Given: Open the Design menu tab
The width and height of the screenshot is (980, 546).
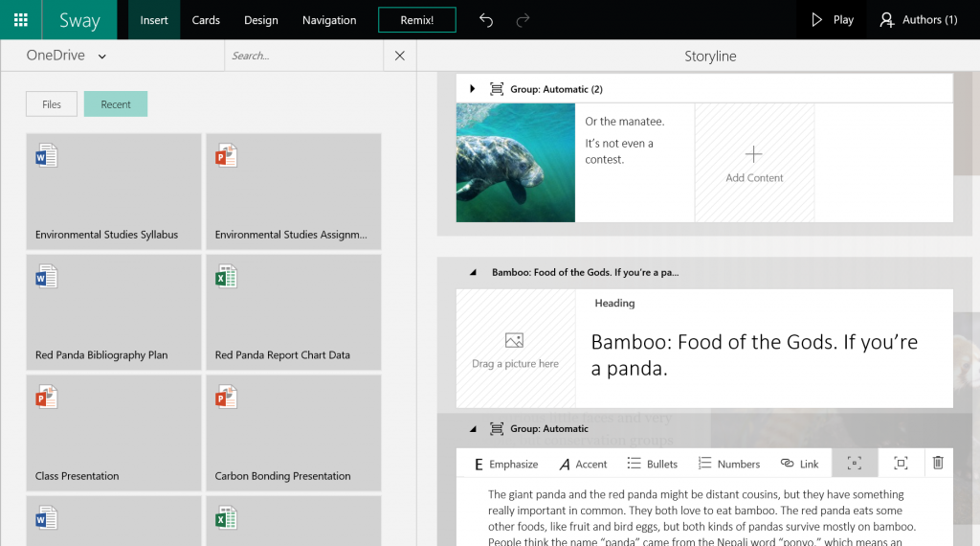Looking at the screenshot, I should 260,20.
